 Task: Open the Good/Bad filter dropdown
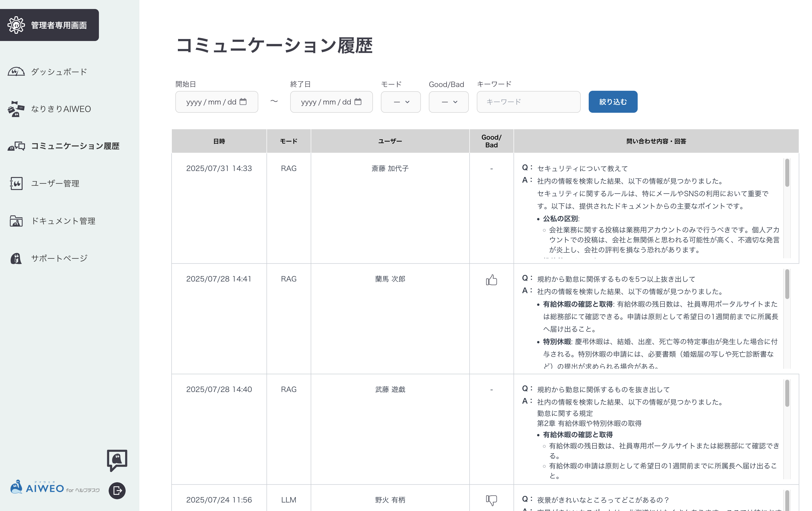(449, 101)
